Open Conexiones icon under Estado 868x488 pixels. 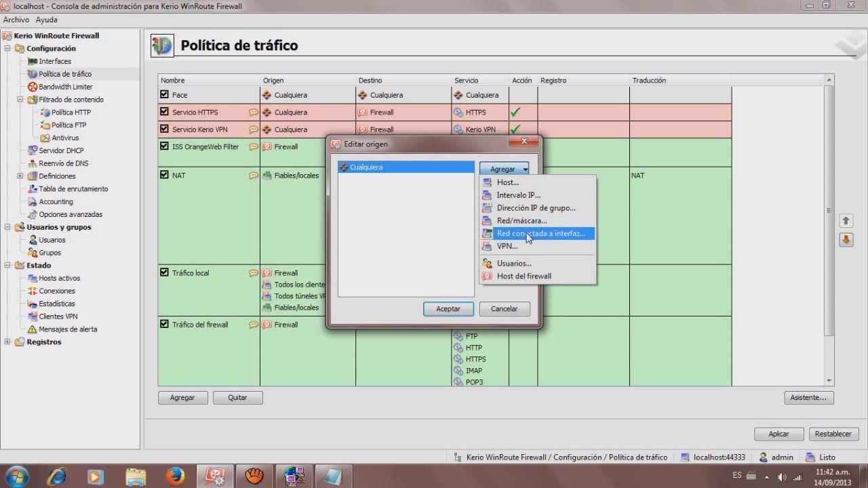pos(33,291)
